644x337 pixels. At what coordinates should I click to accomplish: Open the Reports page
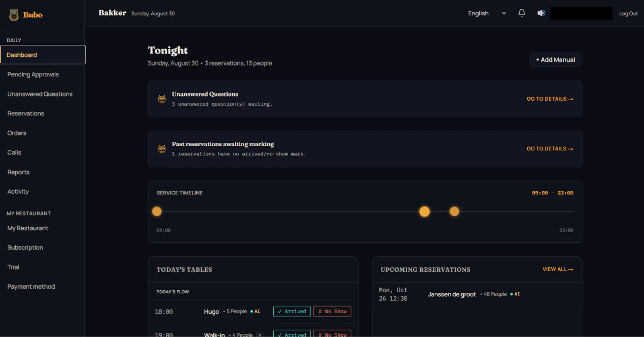(x=19, y=172)
